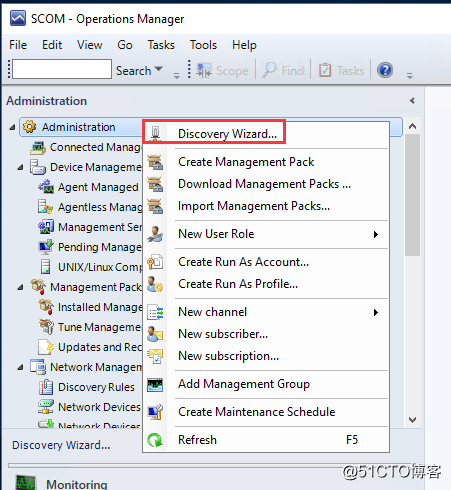The height and width of the screenshot is (490, 451).
Task: Click the Create Run As Profile icon
Action: click(x=155, y=284)
